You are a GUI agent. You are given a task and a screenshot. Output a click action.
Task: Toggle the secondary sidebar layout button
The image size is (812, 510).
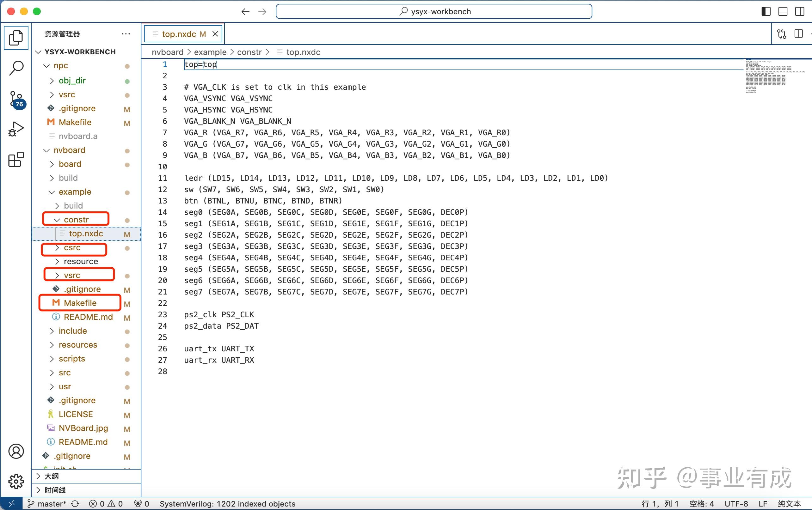pyautogui.click(x=800, y=11)
